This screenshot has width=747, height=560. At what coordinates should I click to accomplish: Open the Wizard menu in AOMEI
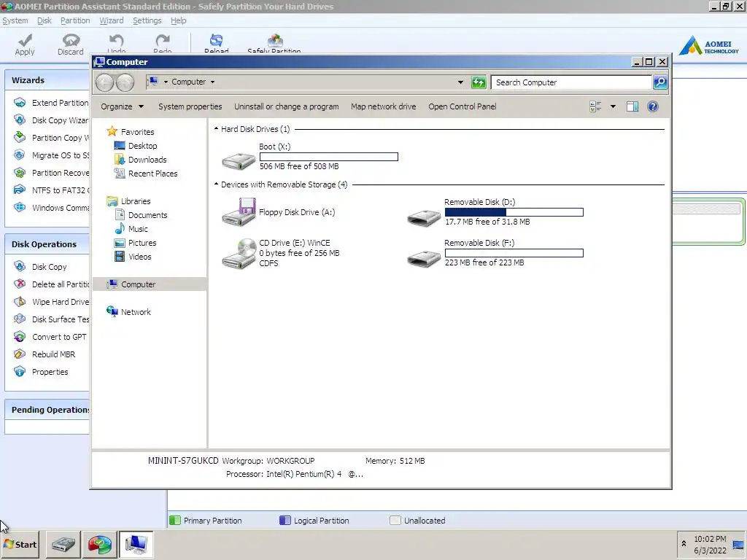112,20
